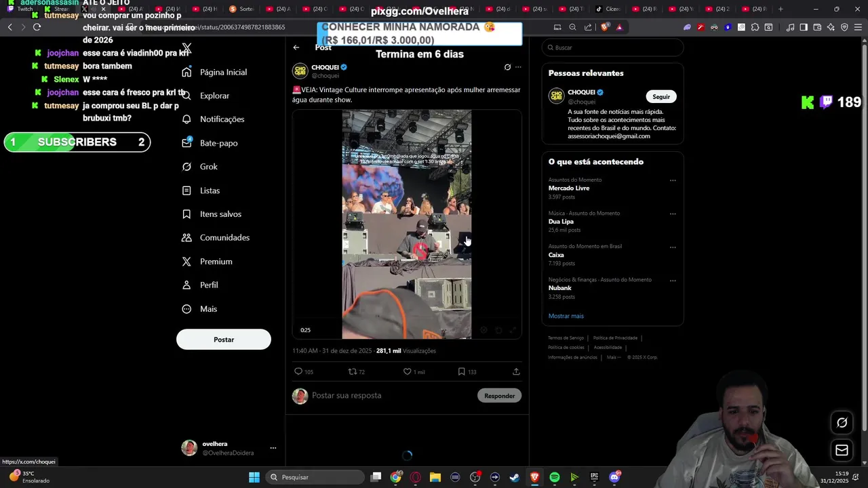Click the Seguir button for CHOQUEI
This screenshot has width=868, height=488.
pos(661,96)
